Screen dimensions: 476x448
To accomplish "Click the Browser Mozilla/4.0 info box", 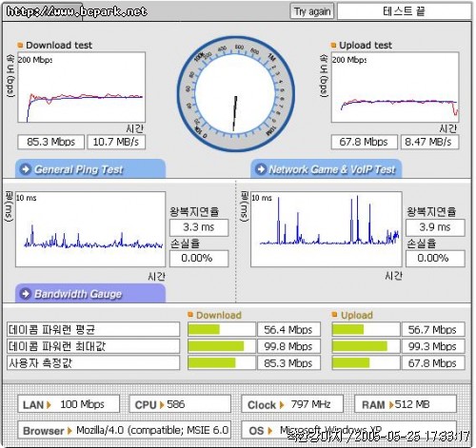I will [x=124, y=430].
